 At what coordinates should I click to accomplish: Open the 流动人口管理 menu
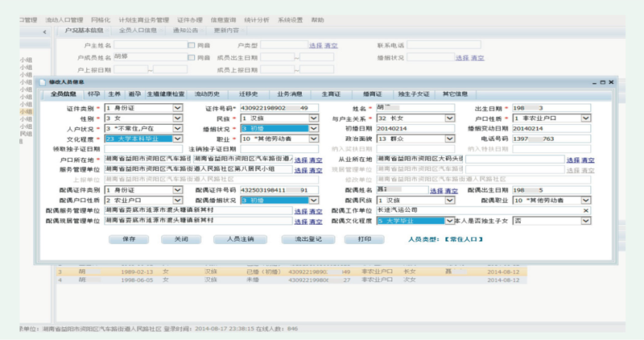click(64, 19)
